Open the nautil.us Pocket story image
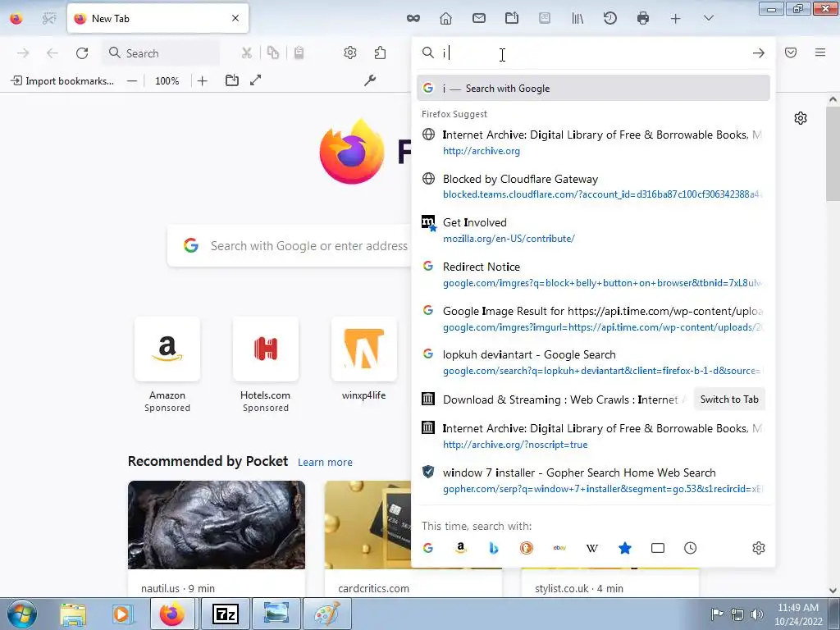 click(x=217, y=524)
